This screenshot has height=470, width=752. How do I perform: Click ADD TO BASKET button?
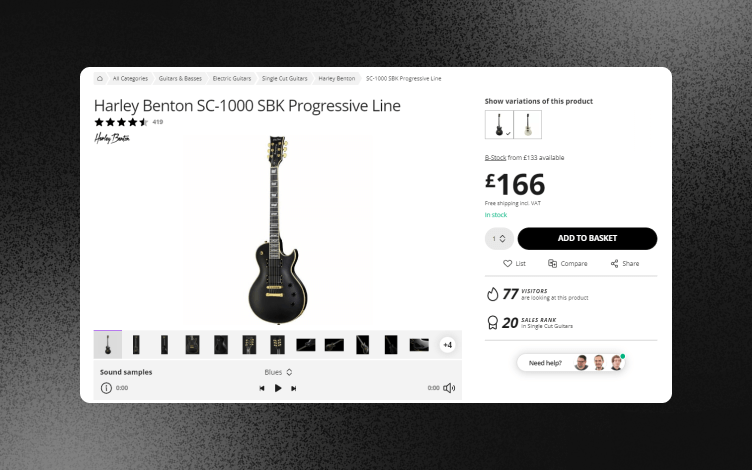pos(587,238)
